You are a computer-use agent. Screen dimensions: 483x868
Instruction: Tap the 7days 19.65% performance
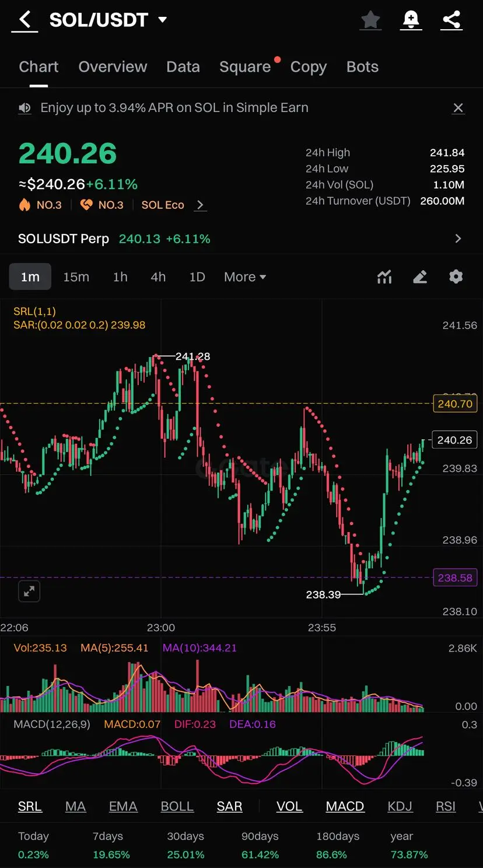tap(111, 845)
